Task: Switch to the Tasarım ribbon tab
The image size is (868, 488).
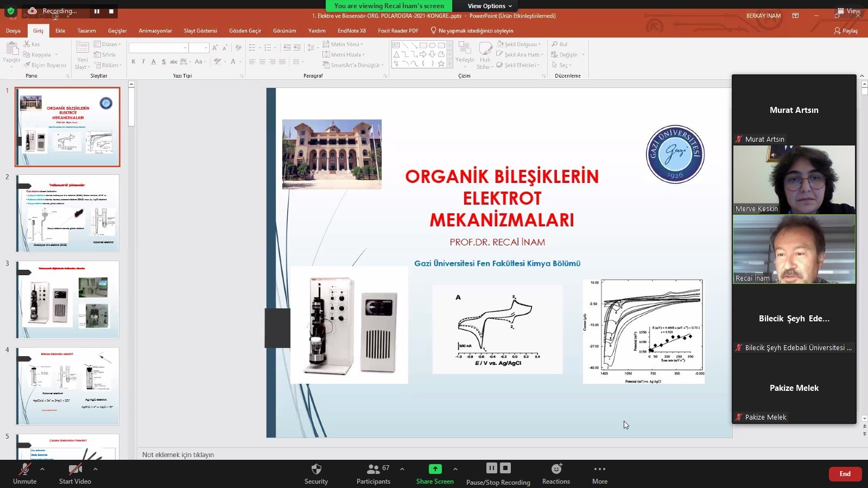Action: coord(86,31)
